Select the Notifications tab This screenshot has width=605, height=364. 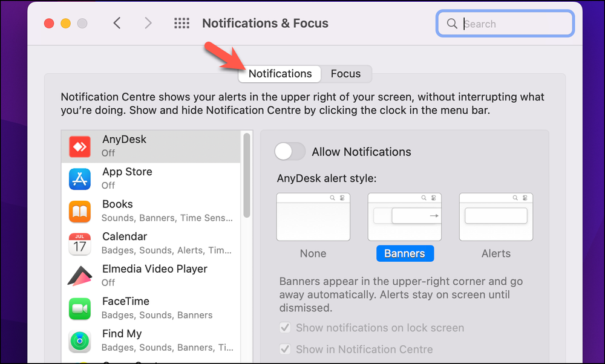(279, 74)
